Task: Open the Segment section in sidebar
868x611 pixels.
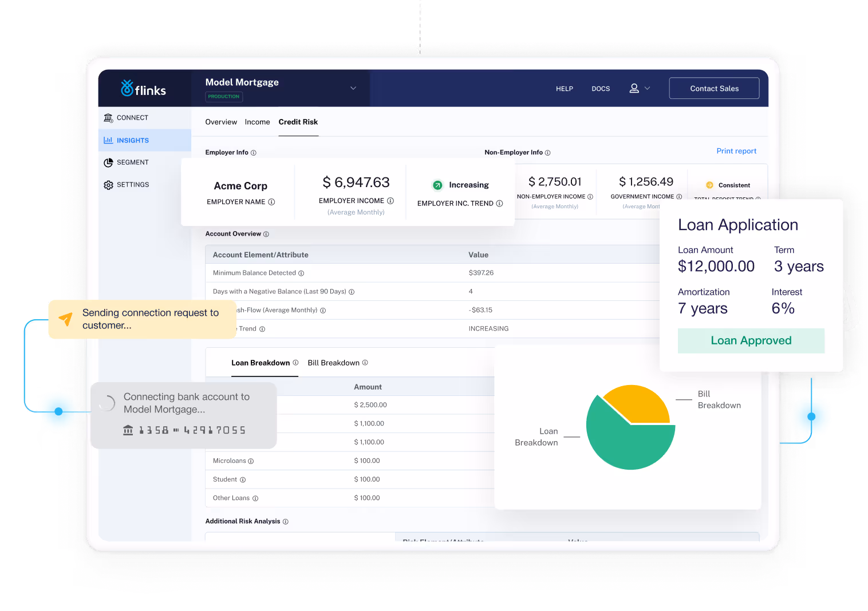Action: [x=144, y=162]
